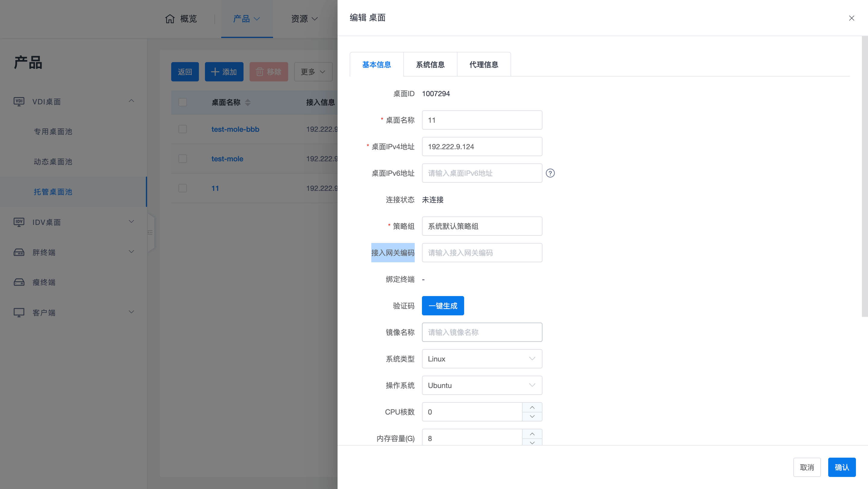The width and height of the screenshot is (868, 489).
Task: Click the 胖终端 device icon
Action: click(x=19, y=252)
